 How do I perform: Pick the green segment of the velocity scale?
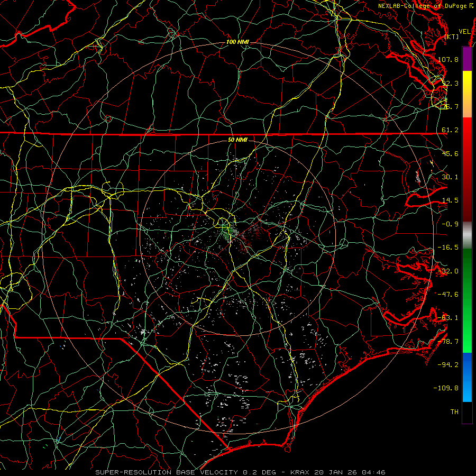coord(467,300)
